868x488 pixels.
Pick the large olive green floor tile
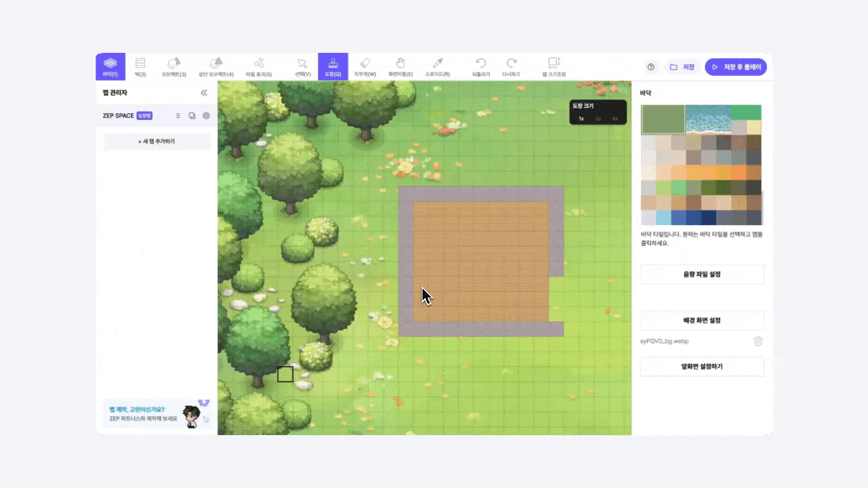tap(663, 119)
